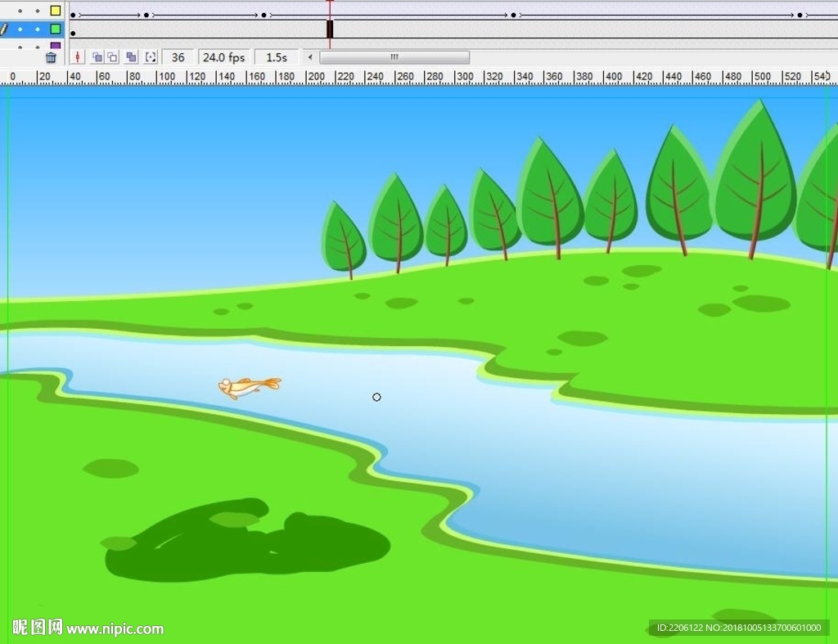Lock the top layer via its lock dot
The width and height of the screenshot is (838, 644).
37,11
